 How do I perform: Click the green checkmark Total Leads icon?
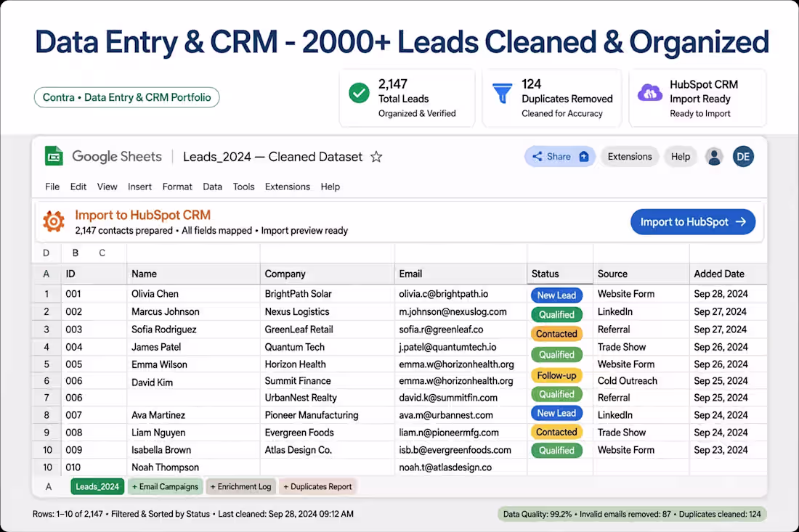(360, 93)
